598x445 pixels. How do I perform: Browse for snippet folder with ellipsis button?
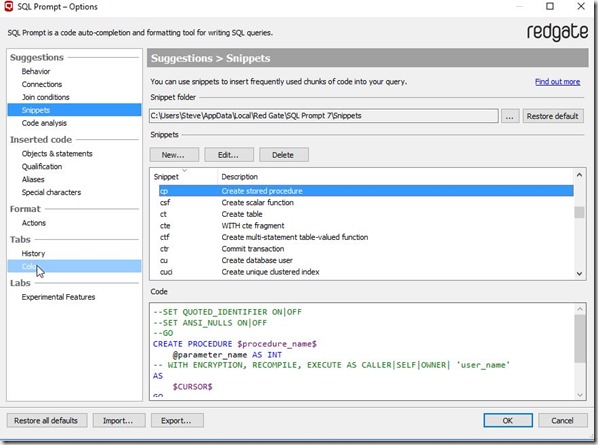click(x=510, y=116)
